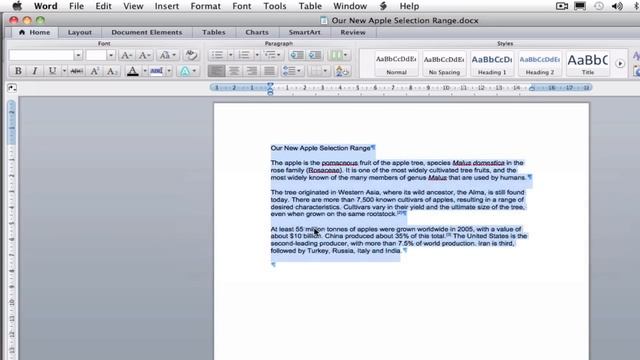
Task: Toggle Strikethrough formatting button
Action: coord(76,71)
